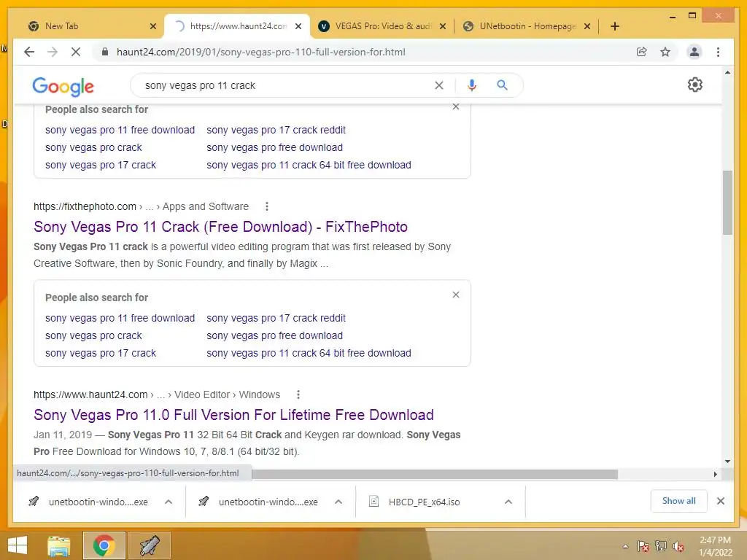Search 'sony vegas pro 17 crack' in lower box
747x560 pixels.
tap(101, 354)
